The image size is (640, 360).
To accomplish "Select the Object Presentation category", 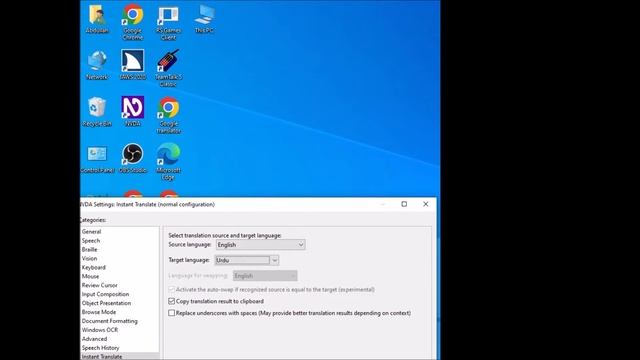I will coord(106,303).
